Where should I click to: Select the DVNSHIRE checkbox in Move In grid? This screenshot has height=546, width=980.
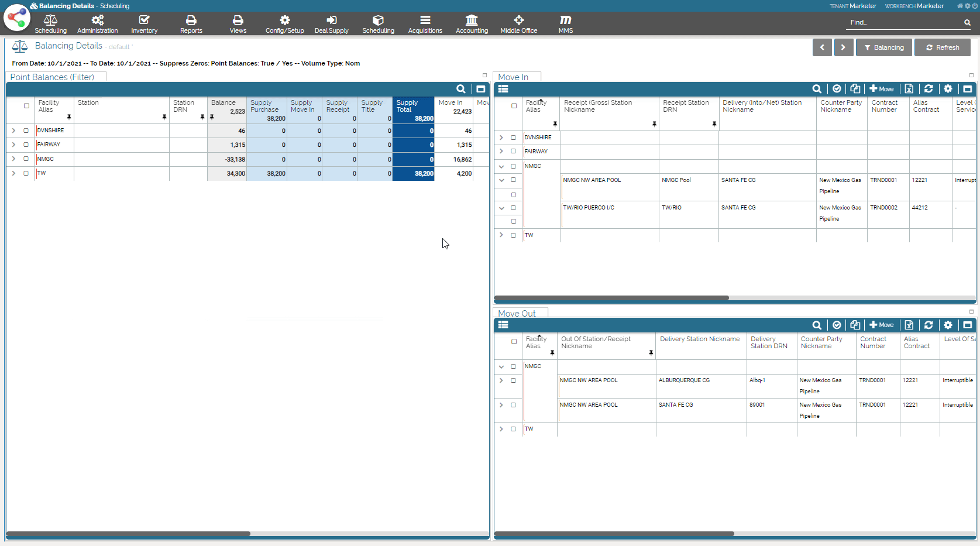[514, 138]
